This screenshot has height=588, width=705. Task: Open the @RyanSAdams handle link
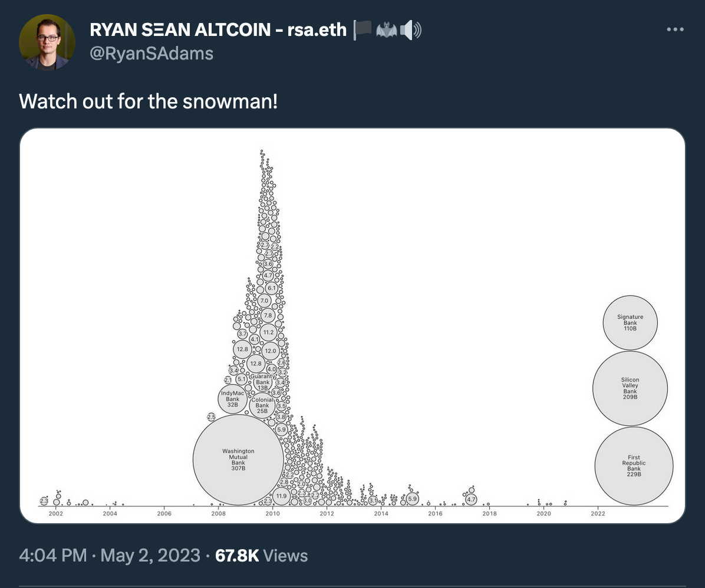pyautogui.click(x=151, y=54)
